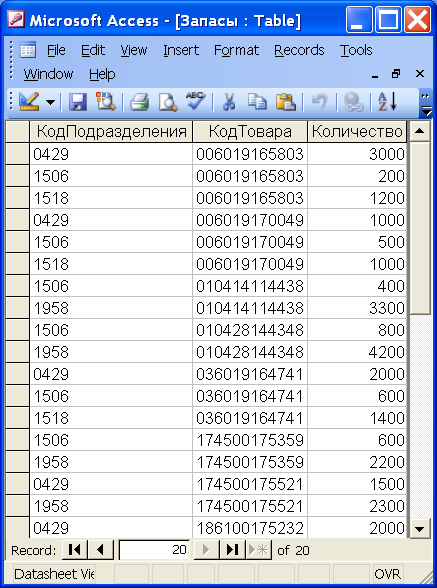This screenshot has width=437, height=588.
Task: Go to the next record
Action: click(206, 550)
